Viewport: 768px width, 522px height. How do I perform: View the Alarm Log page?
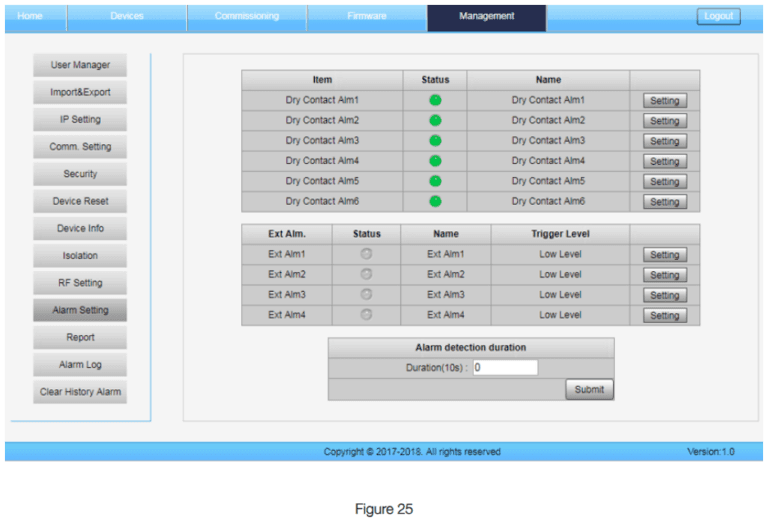80,365
